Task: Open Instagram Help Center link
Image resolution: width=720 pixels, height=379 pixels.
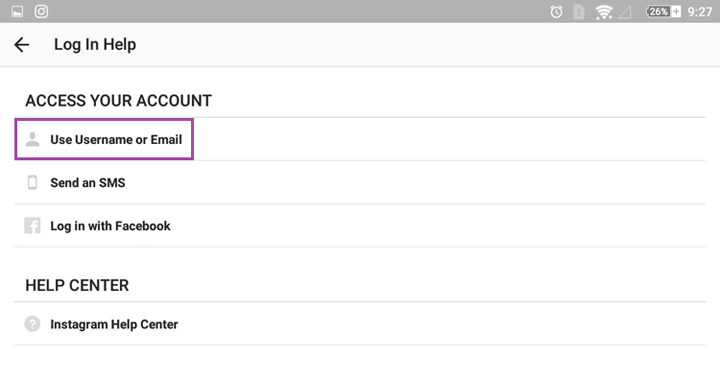Action: 360,324
